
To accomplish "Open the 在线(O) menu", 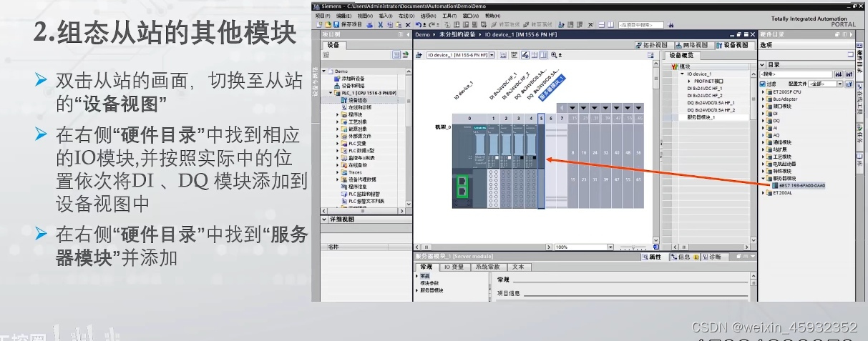I will tap(406, 16).
